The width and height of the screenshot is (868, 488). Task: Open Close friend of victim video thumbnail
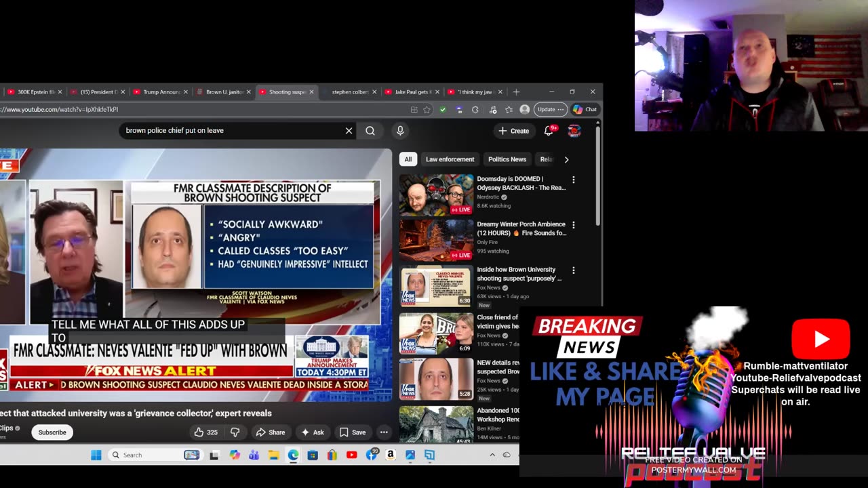coord(436,333)
